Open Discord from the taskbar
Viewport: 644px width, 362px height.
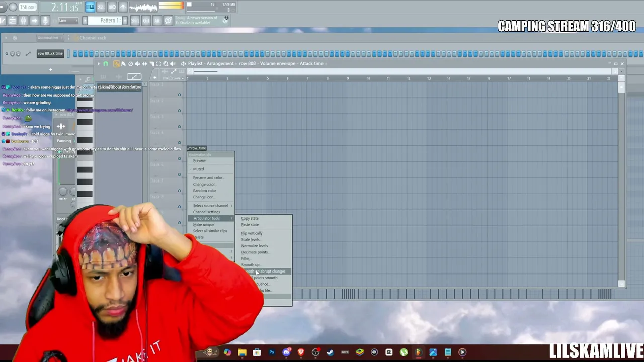click(x=286, y=352)
